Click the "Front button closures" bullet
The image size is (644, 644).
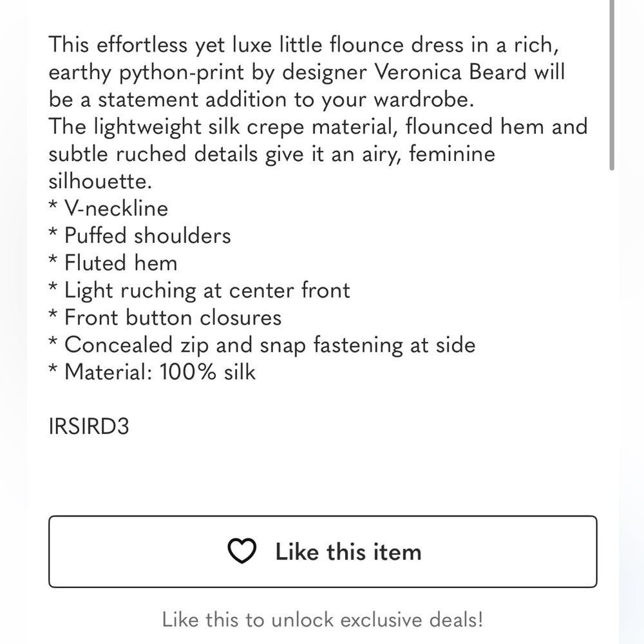coord(165,317)
